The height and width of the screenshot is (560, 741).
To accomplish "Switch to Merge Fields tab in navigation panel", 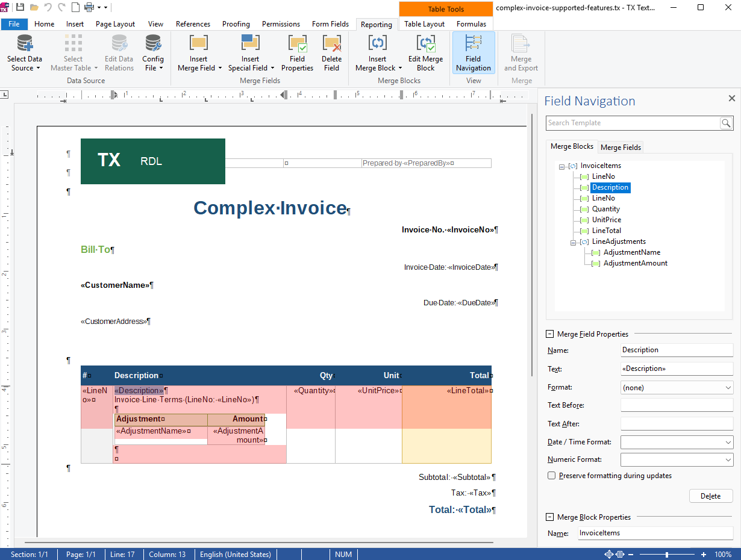I will [x=621, y=148].
